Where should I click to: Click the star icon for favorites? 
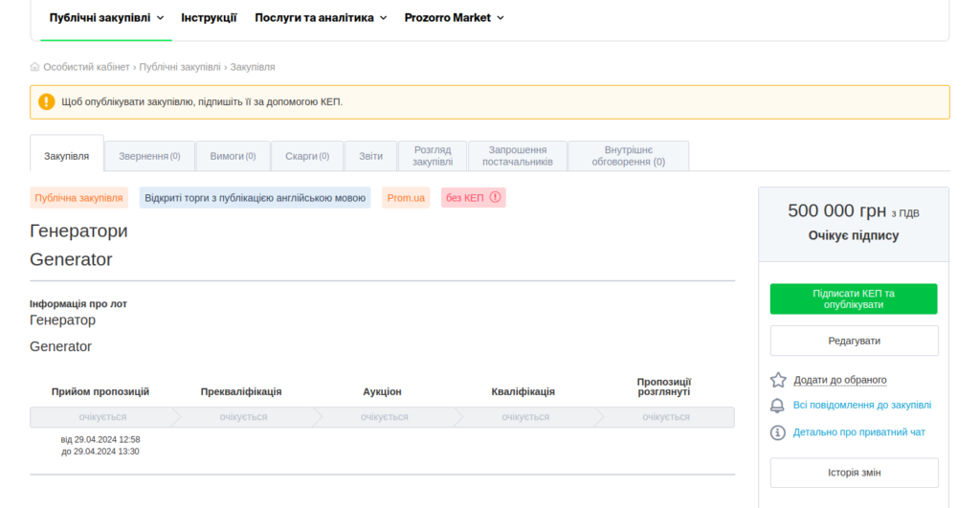(778, 380)
